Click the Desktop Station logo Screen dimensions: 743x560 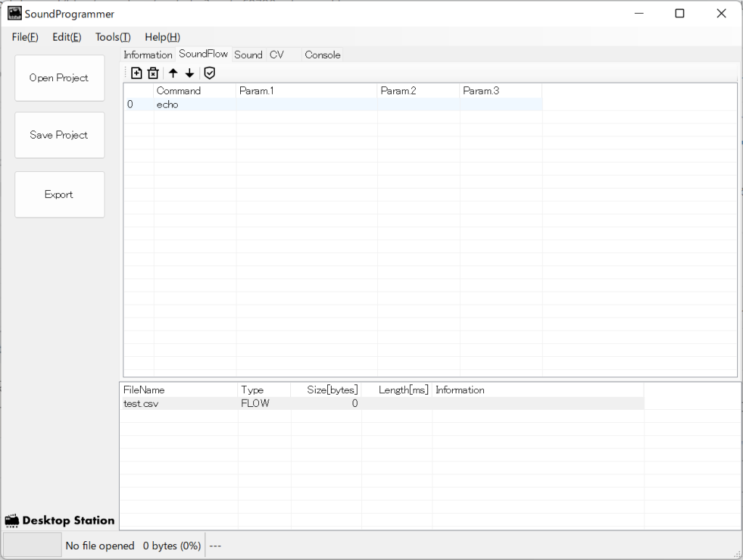coord(59,520)
